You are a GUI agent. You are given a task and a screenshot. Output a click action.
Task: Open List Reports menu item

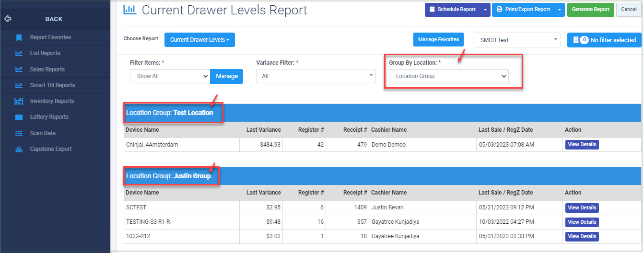tap(45, 53)
